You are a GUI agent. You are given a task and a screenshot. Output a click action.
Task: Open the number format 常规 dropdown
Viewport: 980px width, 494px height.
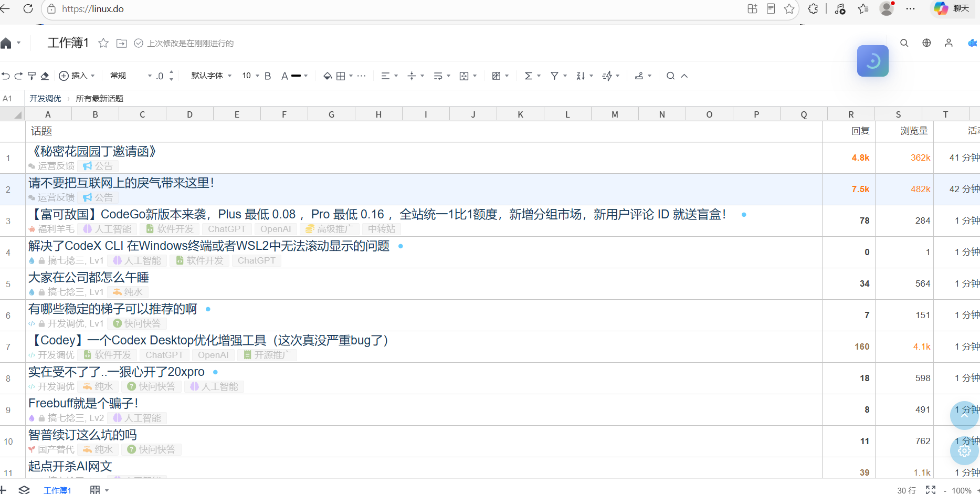pos(131,76)
